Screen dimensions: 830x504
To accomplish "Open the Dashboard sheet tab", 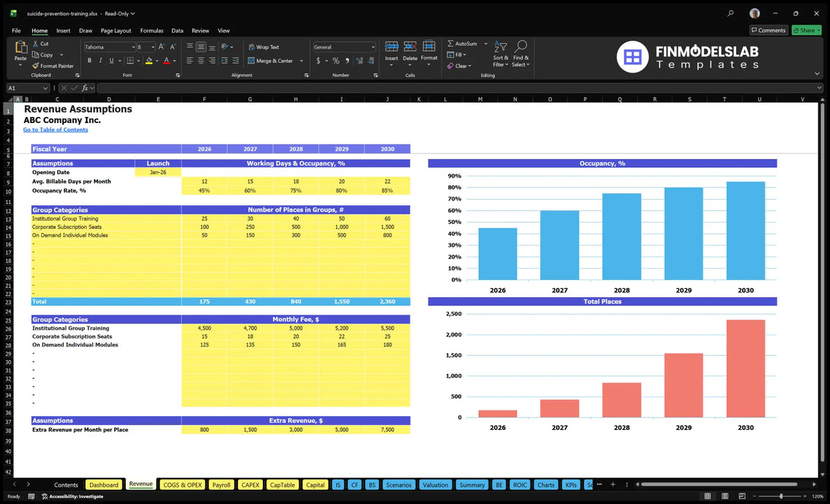I will coord(104,485).
